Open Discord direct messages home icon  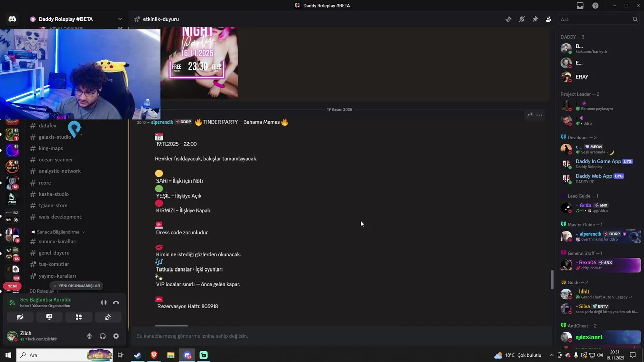coord(12,19)
